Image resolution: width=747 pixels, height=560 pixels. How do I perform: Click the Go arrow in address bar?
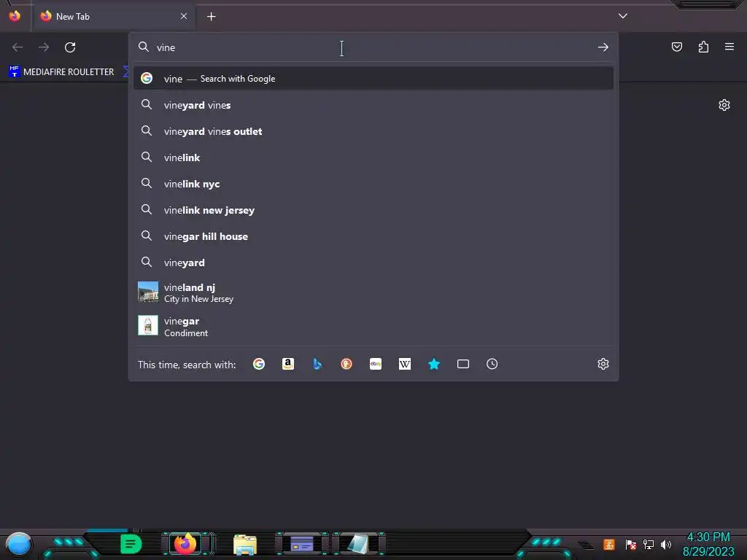pos(603,47)
